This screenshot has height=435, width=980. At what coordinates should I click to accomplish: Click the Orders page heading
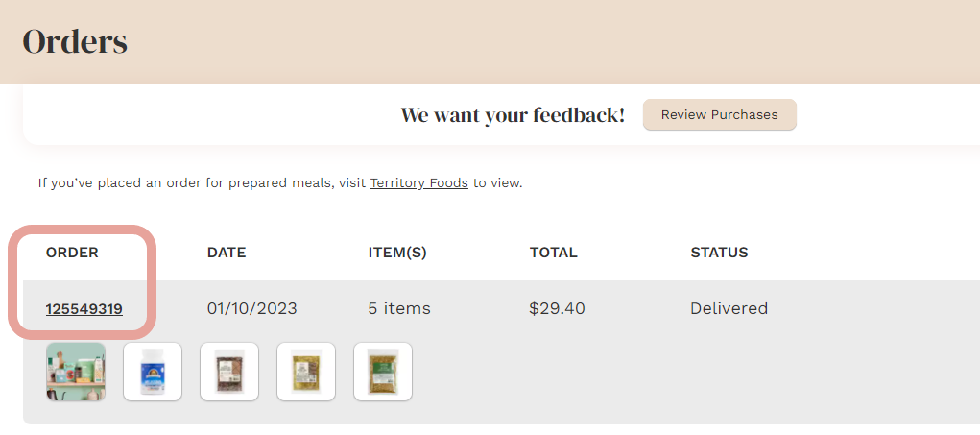(75, 42)
